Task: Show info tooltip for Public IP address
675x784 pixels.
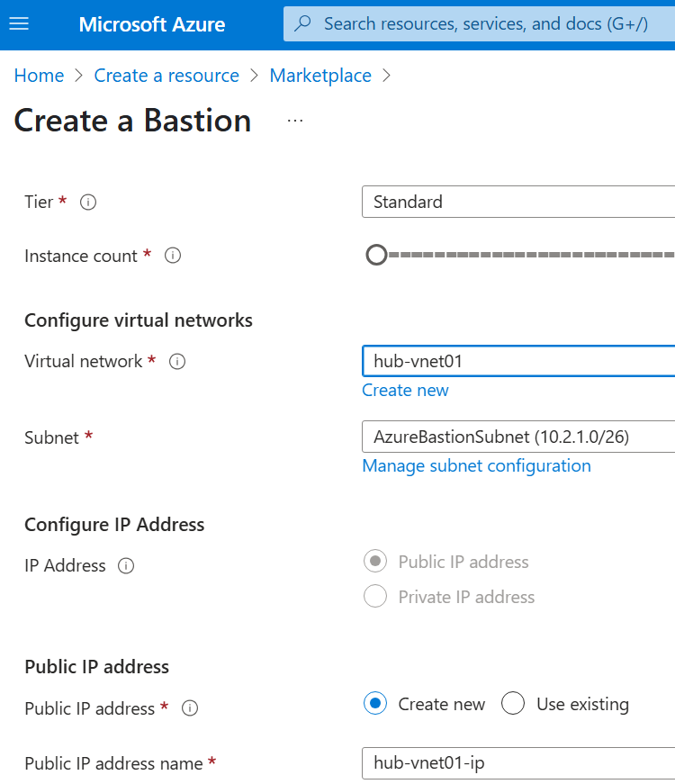Action: click(x=190, y=708)
